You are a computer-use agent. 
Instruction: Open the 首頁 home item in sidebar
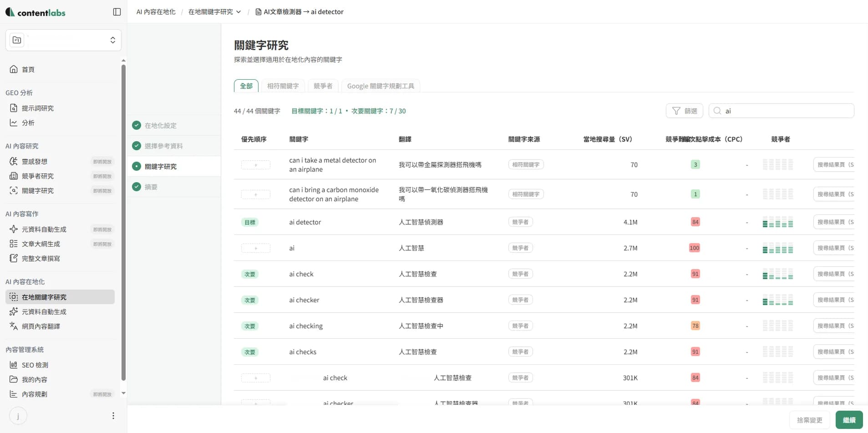(28, 69)
